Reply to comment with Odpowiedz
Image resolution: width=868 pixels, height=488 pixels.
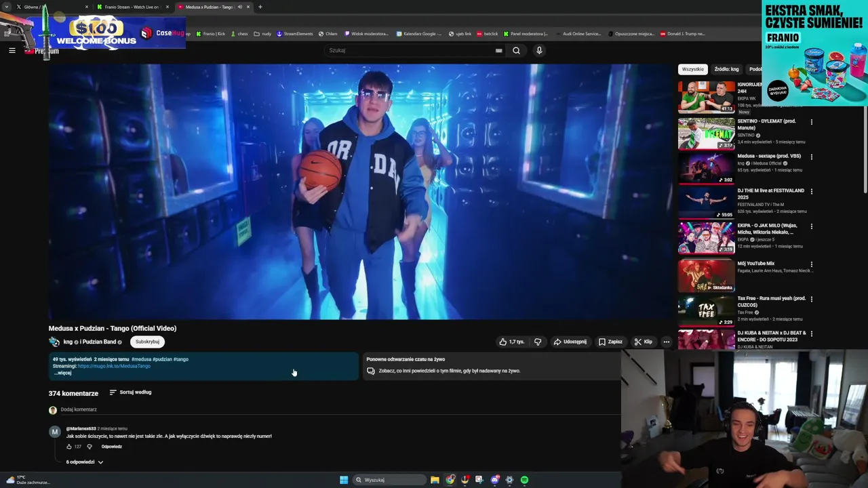(x=112, y=447)
